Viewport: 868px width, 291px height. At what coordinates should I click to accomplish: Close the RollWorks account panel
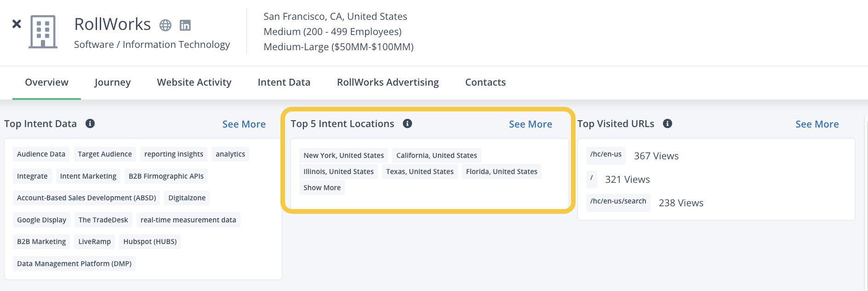pos(17,24)
